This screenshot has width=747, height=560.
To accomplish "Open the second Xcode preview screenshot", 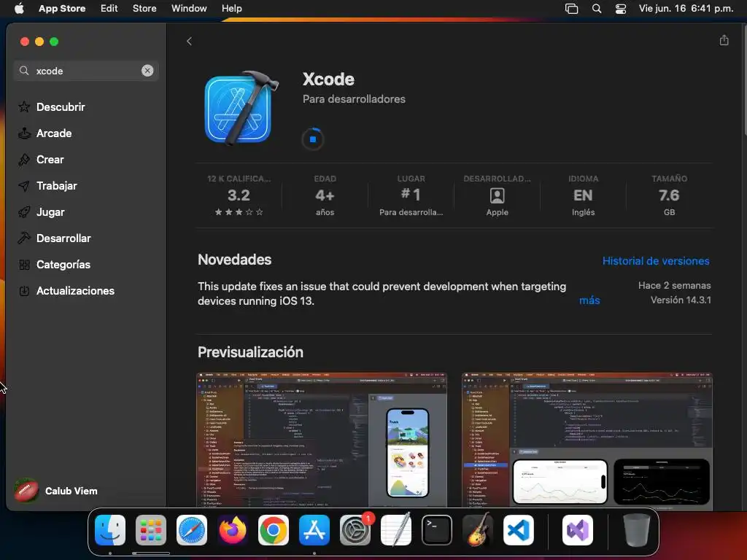I will [587, 440].
